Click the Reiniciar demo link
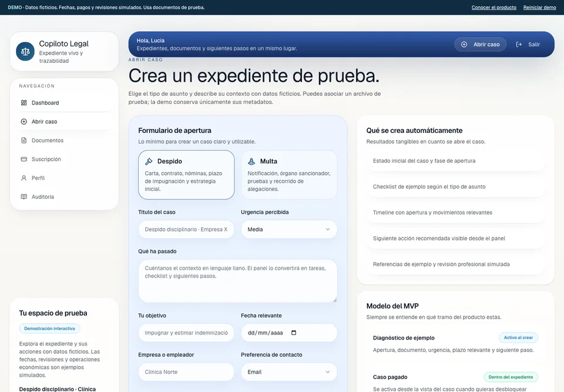This screenshot has height=392, width=564. tap(539, 7)
